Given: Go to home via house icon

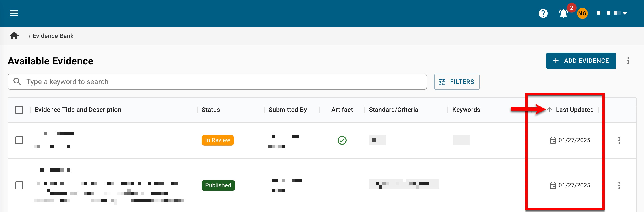Looking at the screenshot, I should (x=14, y=36).
